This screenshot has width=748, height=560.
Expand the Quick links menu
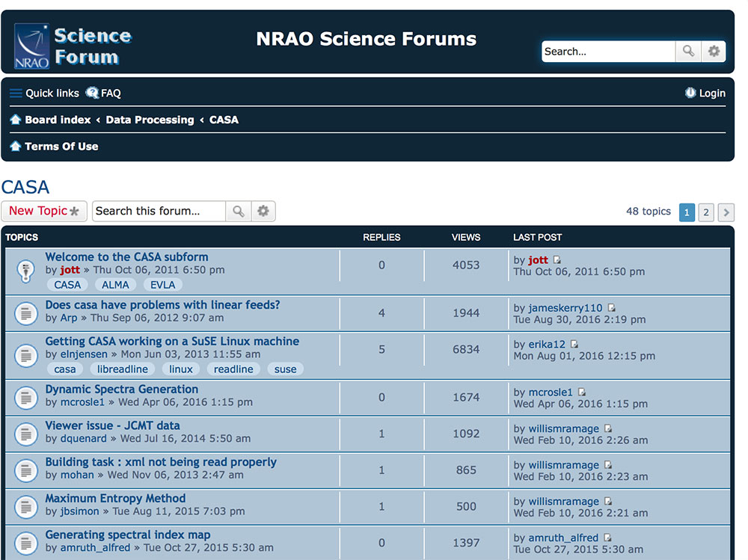pyautogui.click(x=44, y=93)
